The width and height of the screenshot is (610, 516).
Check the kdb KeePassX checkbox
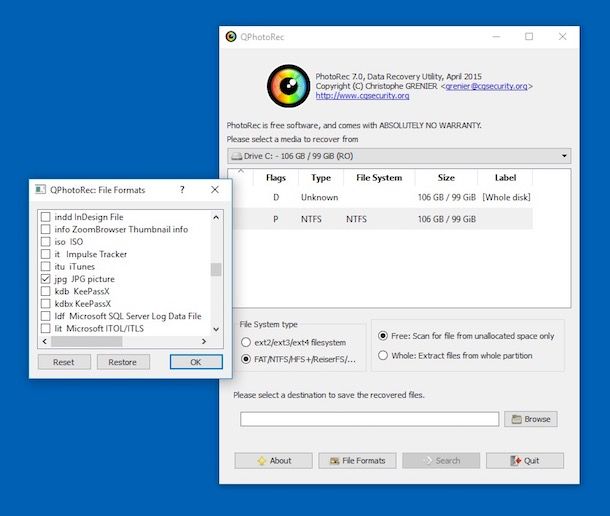[45, 291]
